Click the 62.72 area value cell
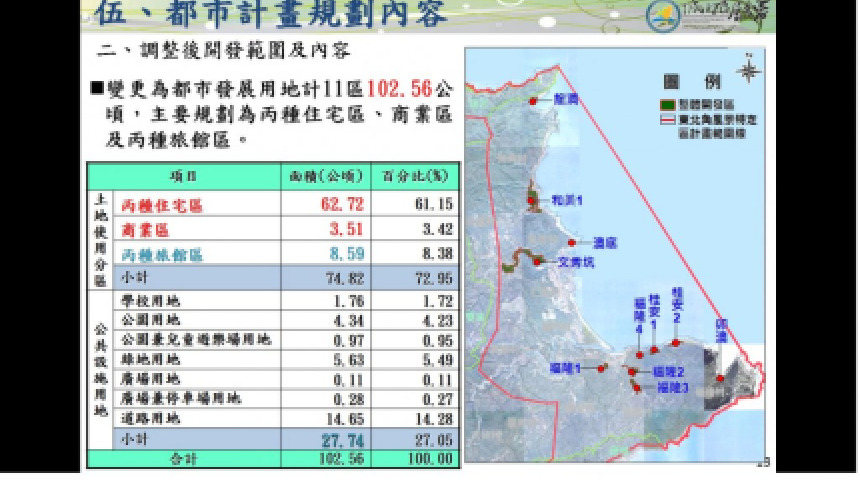Viewport: 860px width, 480px height. coord(323,205)
